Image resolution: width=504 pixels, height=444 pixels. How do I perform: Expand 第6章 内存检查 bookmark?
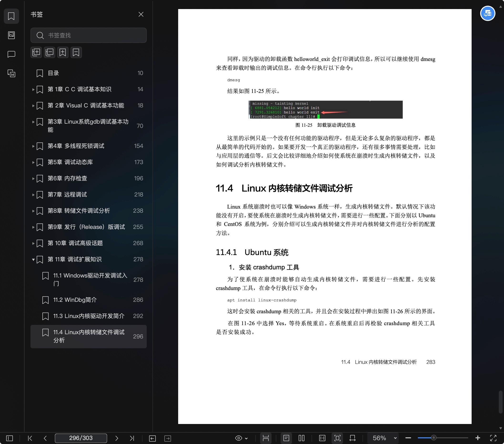(x=33, y=178)
